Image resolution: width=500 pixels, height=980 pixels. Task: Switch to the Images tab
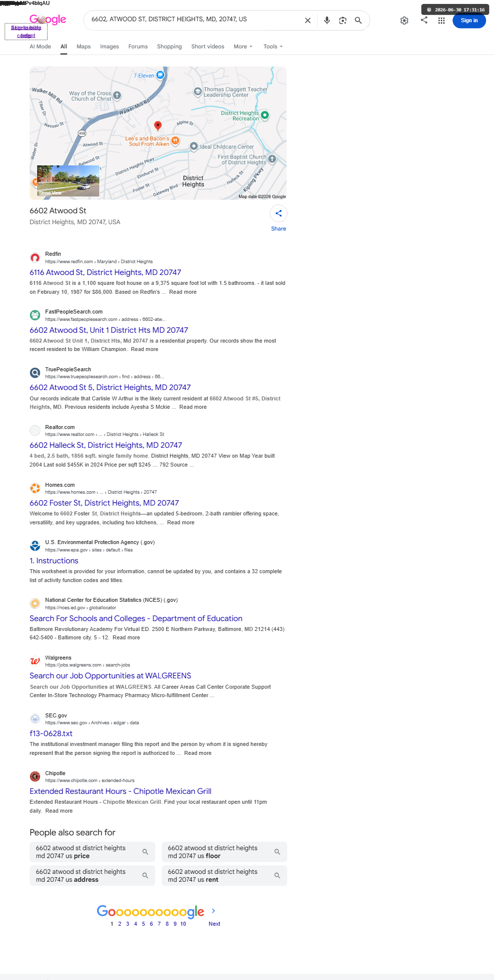coord(109,46)
